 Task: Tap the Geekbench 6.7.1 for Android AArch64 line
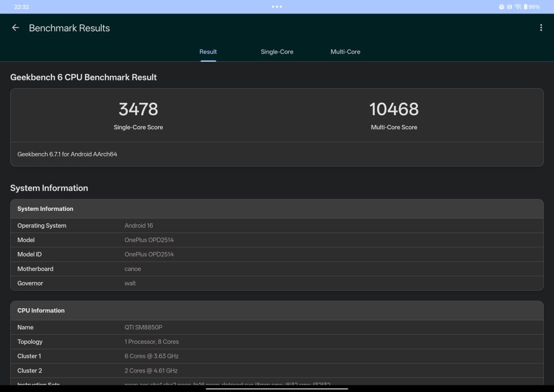[x=67, y=154]
